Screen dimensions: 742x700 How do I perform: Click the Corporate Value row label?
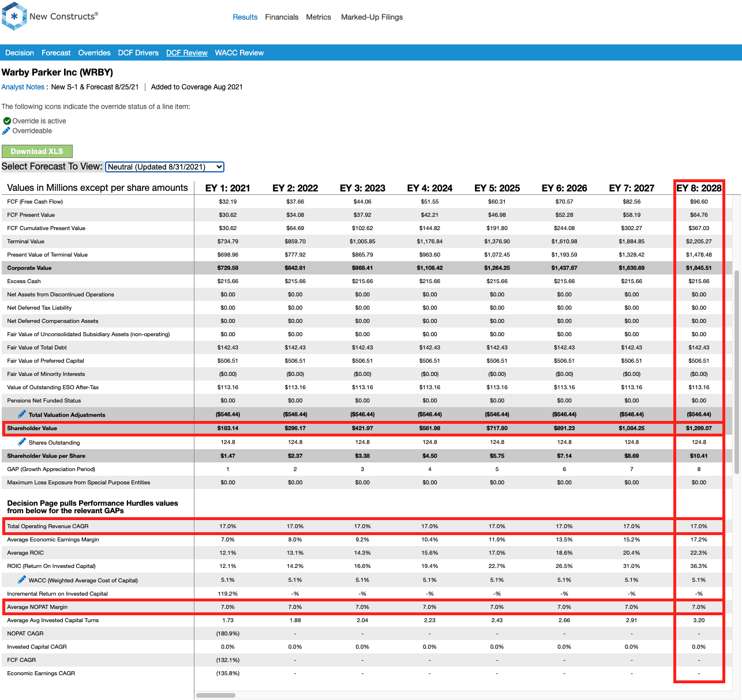click(29, 268)
